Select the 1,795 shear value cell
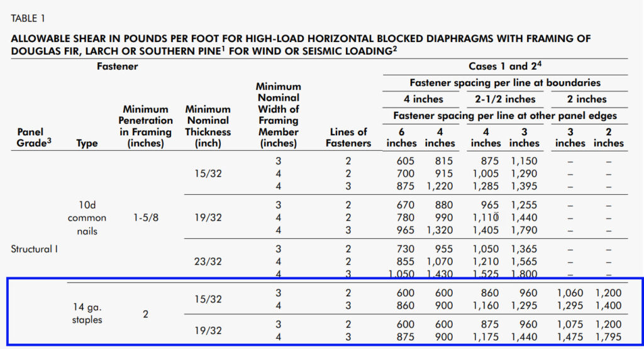Screen dimensions: 644x349 click(608, 336)
